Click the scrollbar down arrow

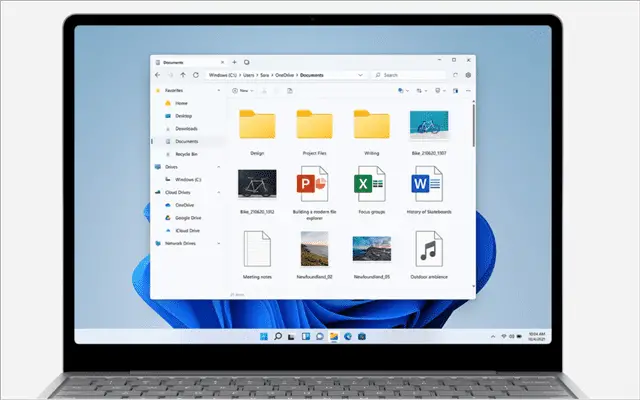[473, 286]
